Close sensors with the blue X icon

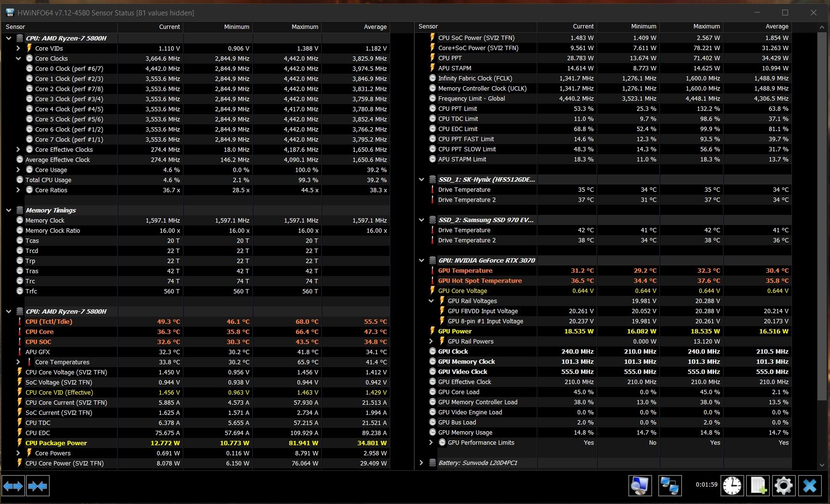(810, 486)
